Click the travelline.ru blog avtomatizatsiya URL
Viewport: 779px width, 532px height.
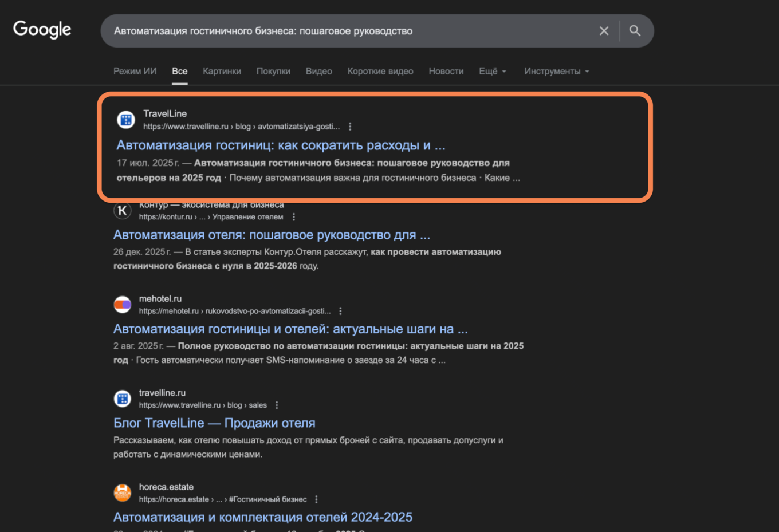click(x=241, y=127)
